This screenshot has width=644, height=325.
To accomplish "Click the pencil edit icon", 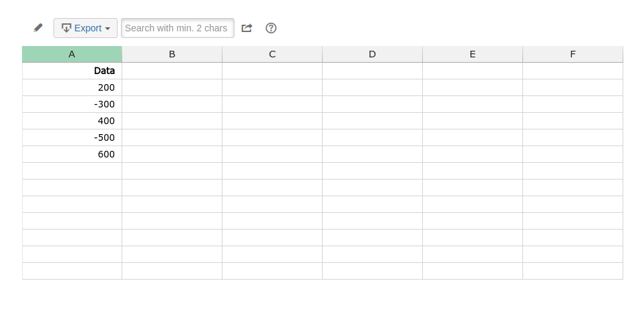I will [x=38, y=28].
